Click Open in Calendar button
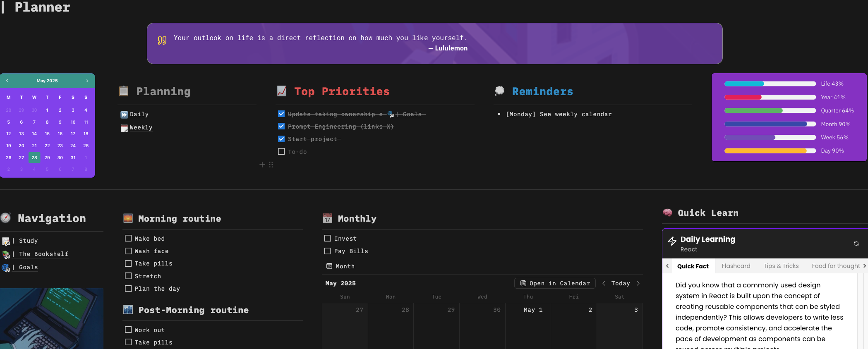Image resolution: width=868 pixels, height=349 pixels. coord(555,283)
